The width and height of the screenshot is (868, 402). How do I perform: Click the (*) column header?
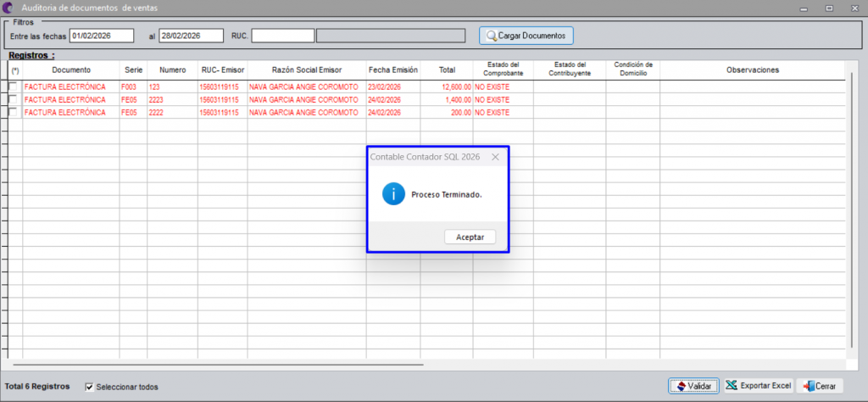click(15, 70)
